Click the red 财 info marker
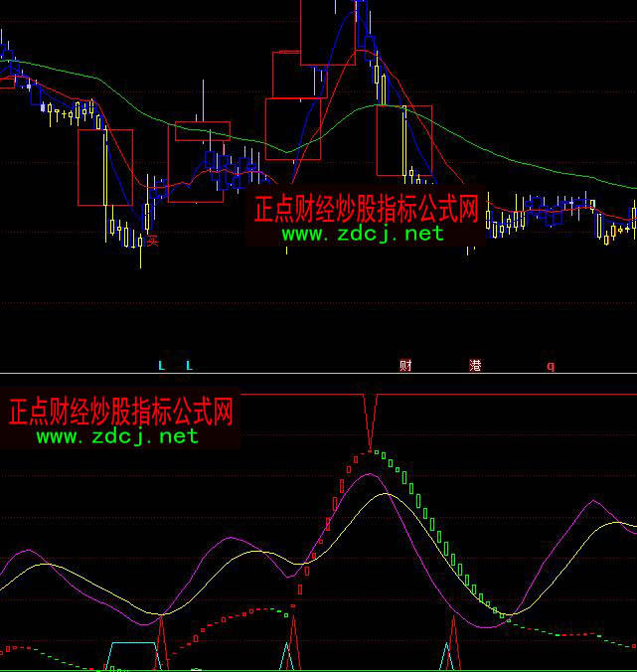The height and width of the screenshot is (672, 637). pos(405,366)
